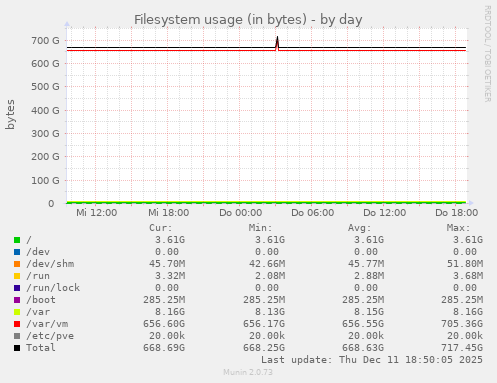
Task: Click the '/etc/pve' legend label
Action: (x=50, y=336)
